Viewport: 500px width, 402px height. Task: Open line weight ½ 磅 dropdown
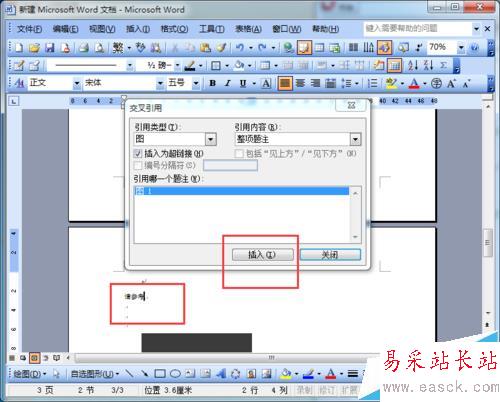[x=178, y=65]
